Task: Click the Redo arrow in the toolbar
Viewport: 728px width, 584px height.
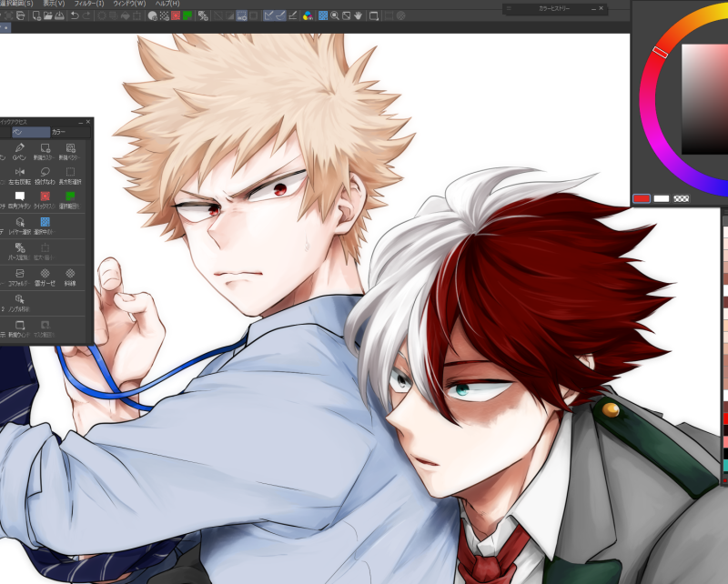Action: (x=86, y=15)
